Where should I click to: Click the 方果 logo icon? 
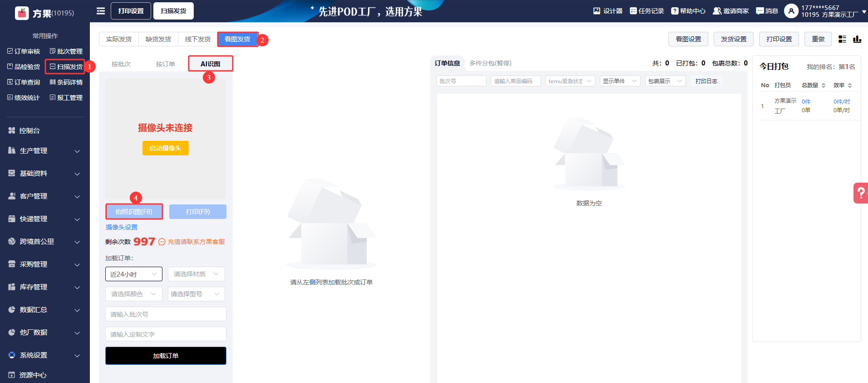[22, 13]
